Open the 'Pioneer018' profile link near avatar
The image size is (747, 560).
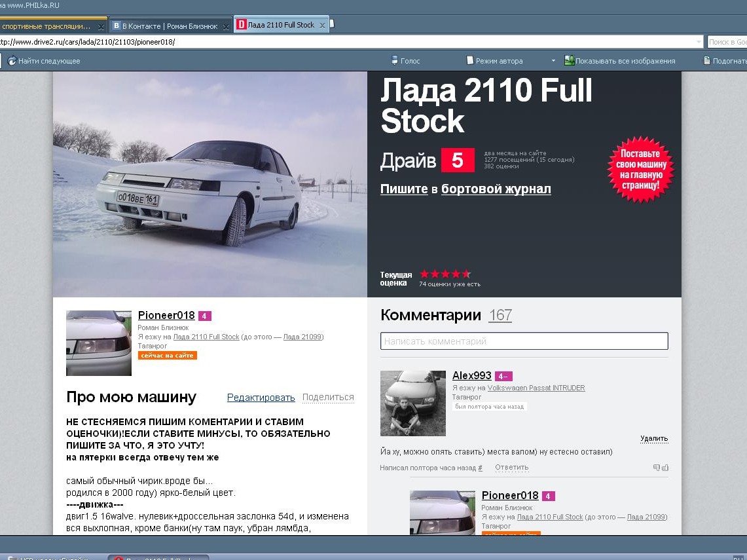click(166, 315)
